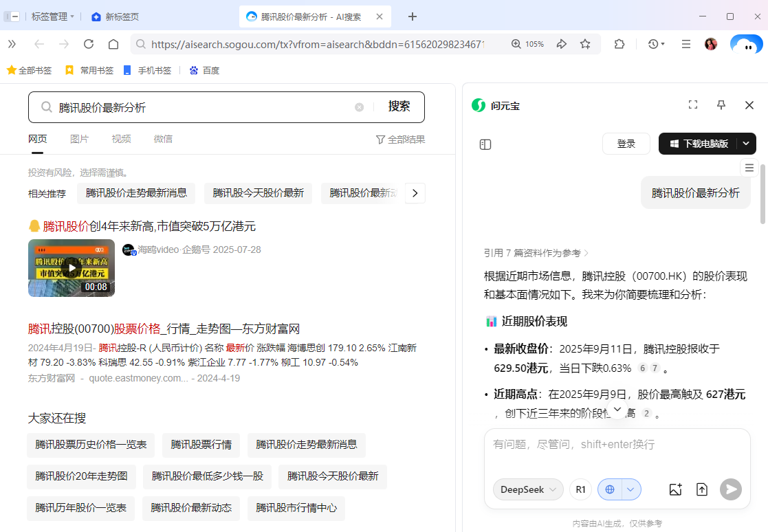Open the 东方财富网 stock price link
Image resolution: width=768 pixels, height=532 pixels.
coord(163,329)
